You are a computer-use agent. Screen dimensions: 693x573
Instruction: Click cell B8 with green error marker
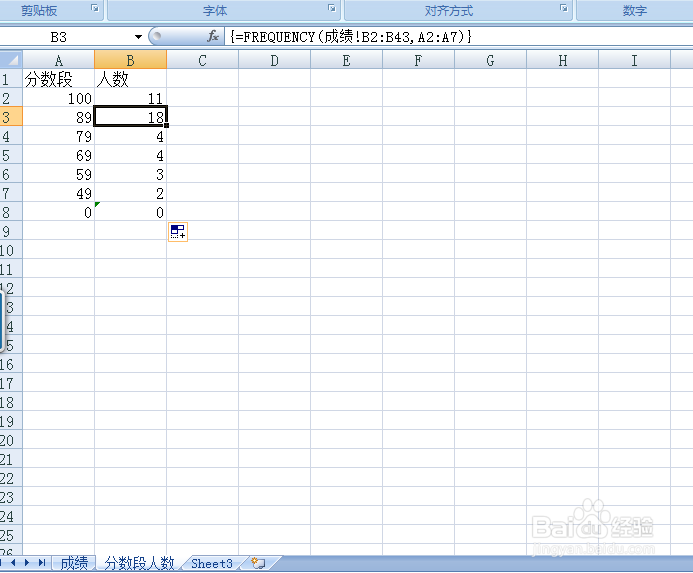tap(130, 212)
